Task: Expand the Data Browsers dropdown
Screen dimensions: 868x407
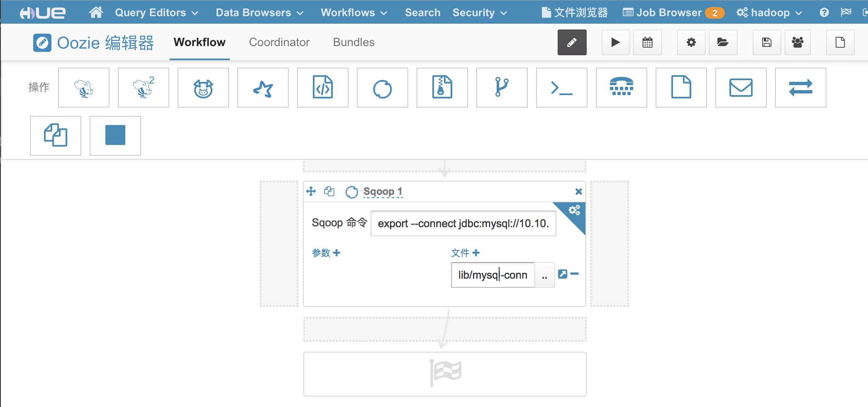Action: [x=259, y=13]
